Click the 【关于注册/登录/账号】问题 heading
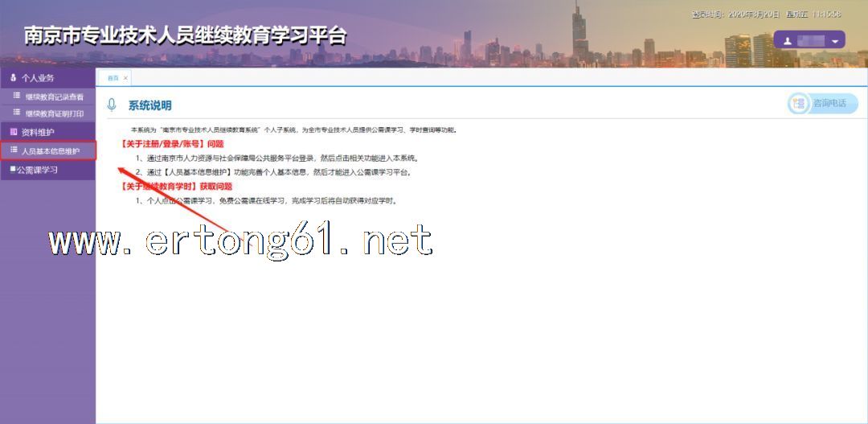Image resolution: width=868 pixels, height=424 pixels. tap(172, 144)
